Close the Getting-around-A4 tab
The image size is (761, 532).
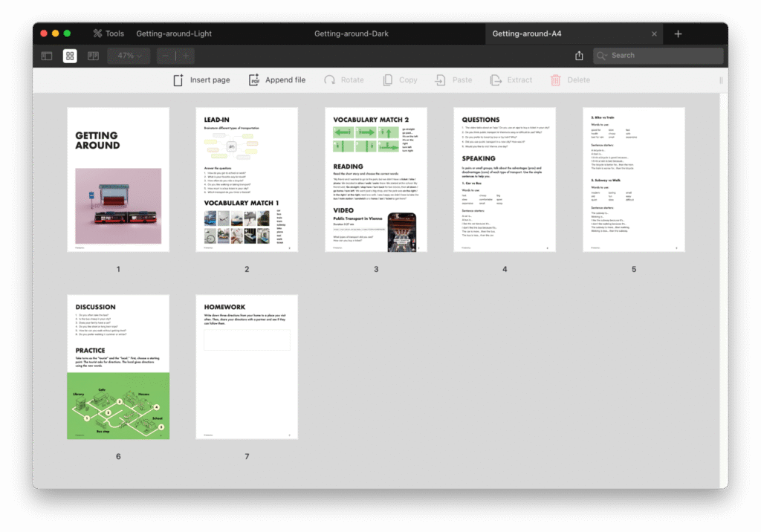tap(654, 34)
